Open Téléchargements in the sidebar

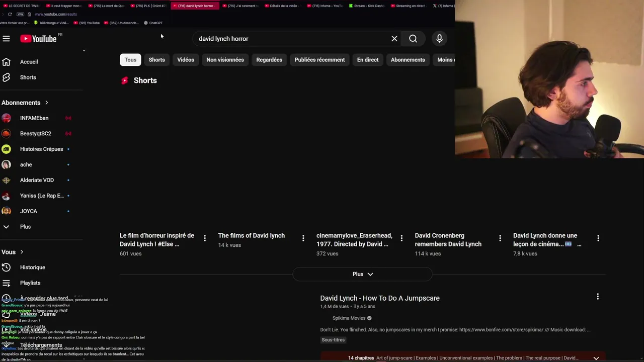point(40,345)
